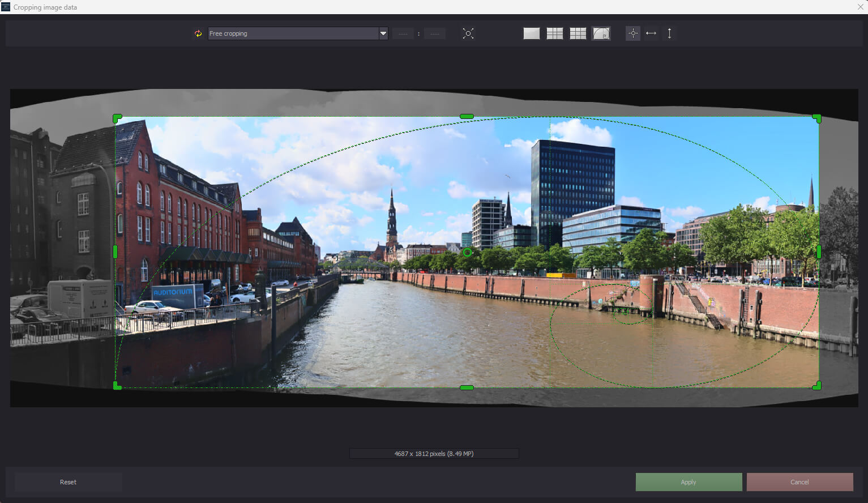
Task: Select the fine grid overlay icon
Action: 578,33
